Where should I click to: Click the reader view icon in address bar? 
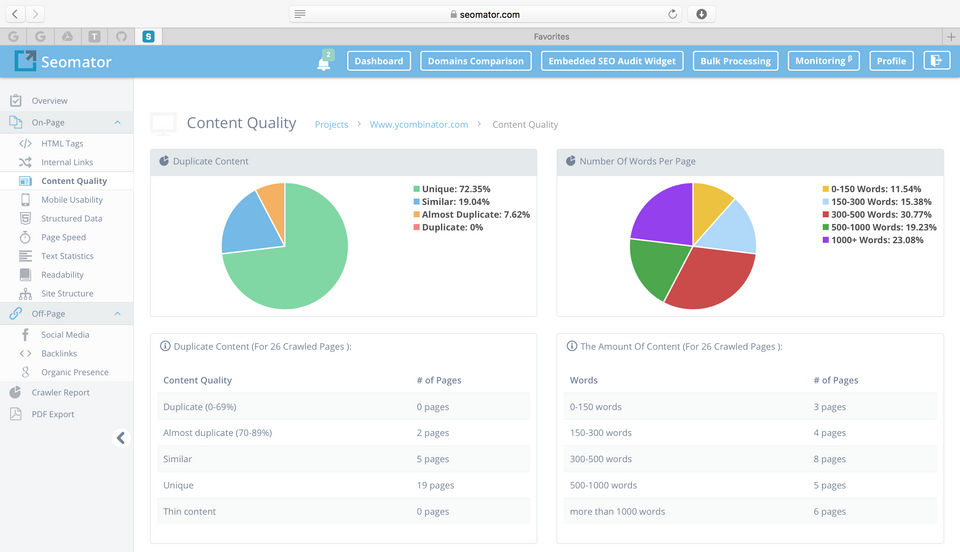(299, 14)
